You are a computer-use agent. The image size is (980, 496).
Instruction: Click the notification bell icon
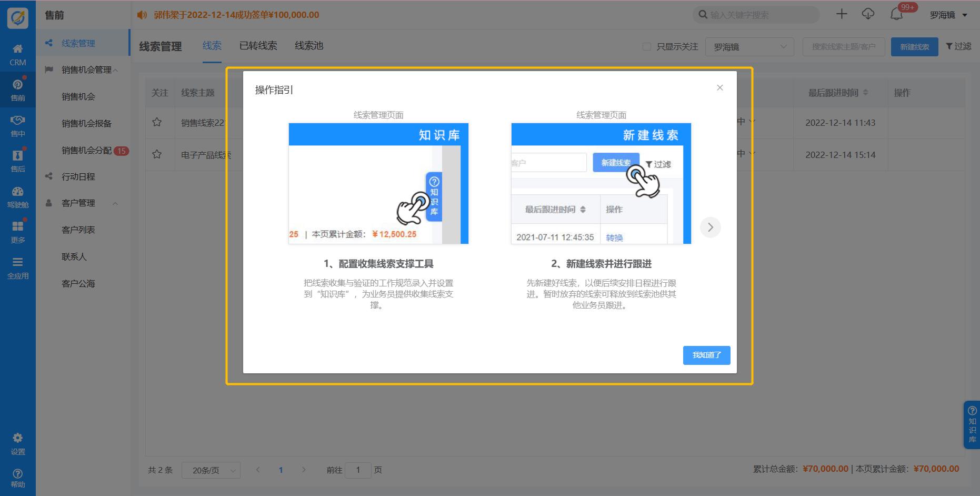pos(896,15)
